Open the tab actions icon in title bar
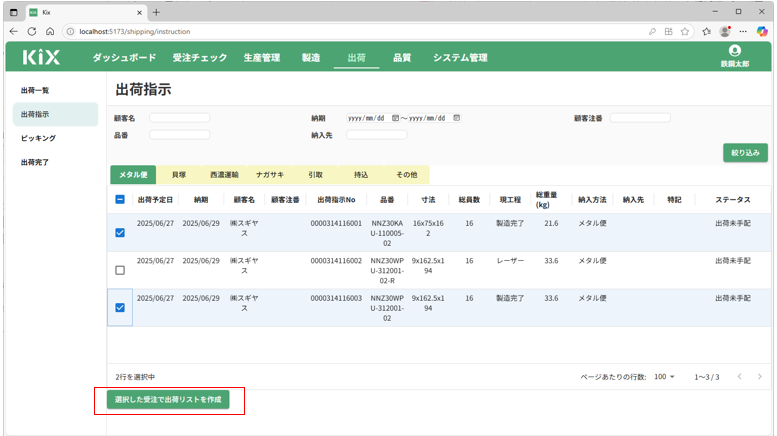777x436 pixels. [x=14, y=12]
